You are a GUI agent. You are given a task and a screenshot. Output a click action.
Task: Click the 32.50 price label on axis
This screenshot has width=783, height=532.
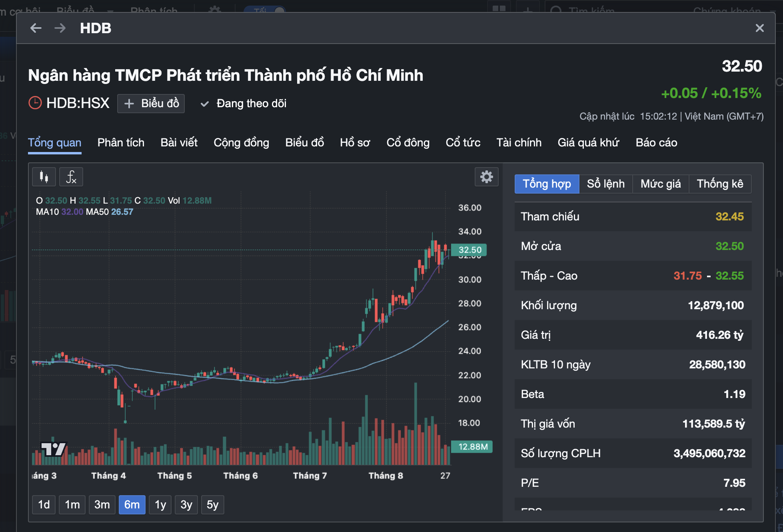coord(469,250)
